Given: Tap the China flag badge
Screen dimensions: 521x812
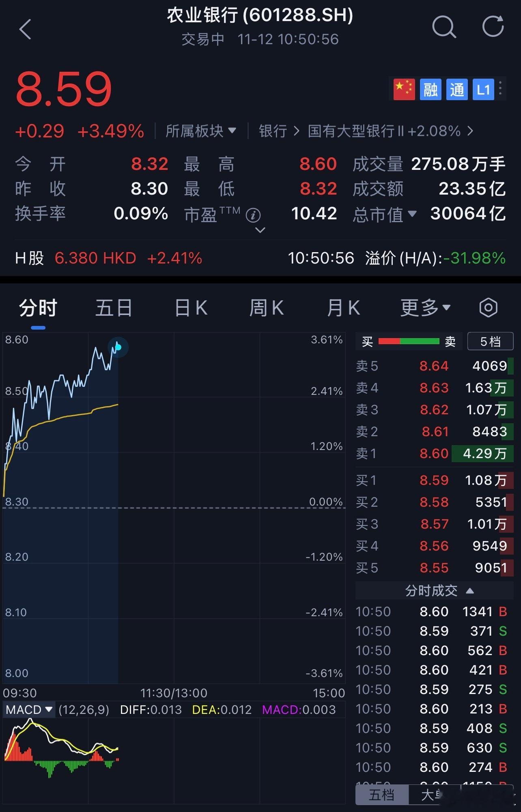Looking at the screenshot, I should click(x=404, y=89).
